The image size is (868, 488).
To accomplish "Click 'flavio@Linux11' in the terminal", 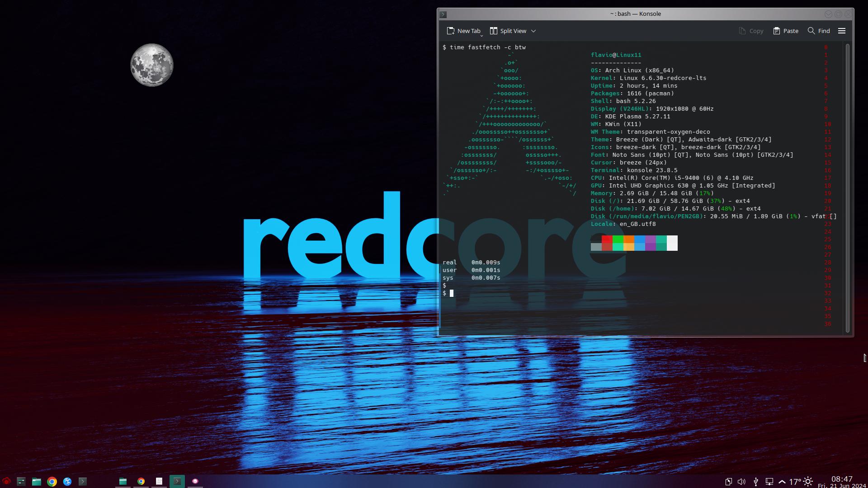I will [616, 55].
